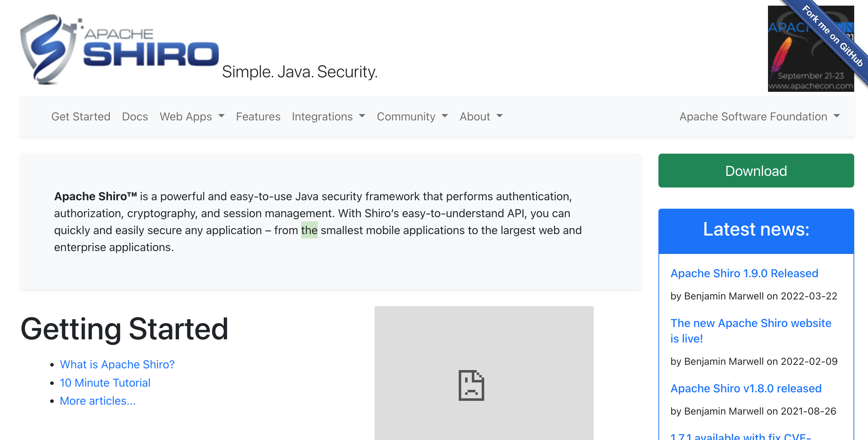The width and height of the screenshot is (868, 440).
Task: Open the 10 Minute Tutorial link
Action: point(105,382)
